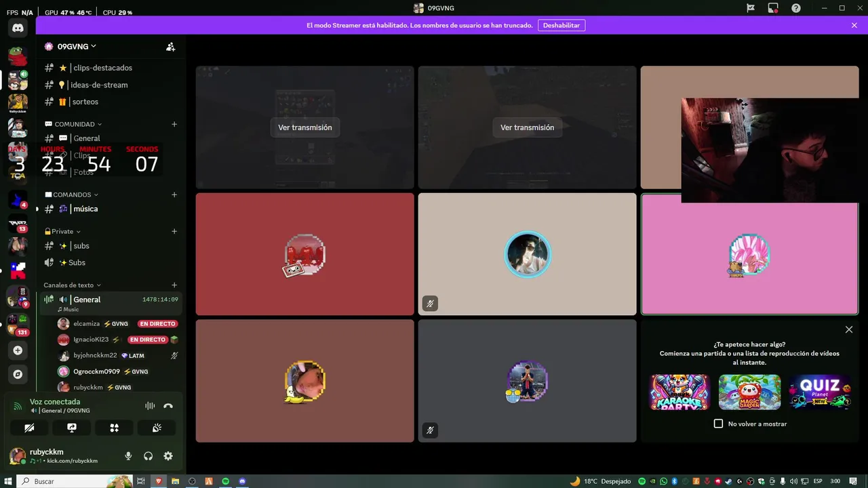
Task: Toggle camera on in the voice panel
Action: pyautogui.click(x=29, y=428)
